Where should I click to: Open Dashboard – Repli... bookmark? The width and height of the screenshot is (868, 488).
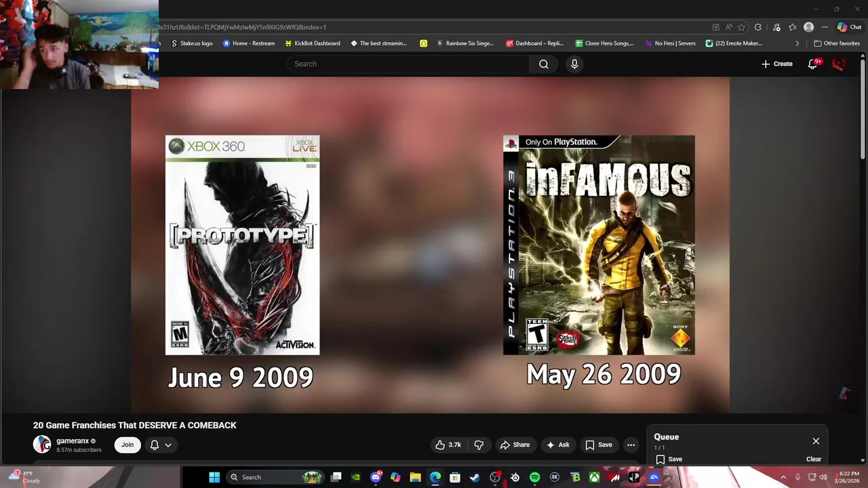coord(534,43)
